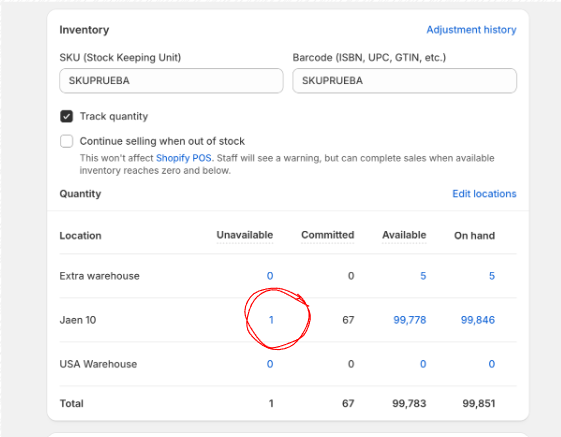Click the SKU input field

(x=171, y=81)
